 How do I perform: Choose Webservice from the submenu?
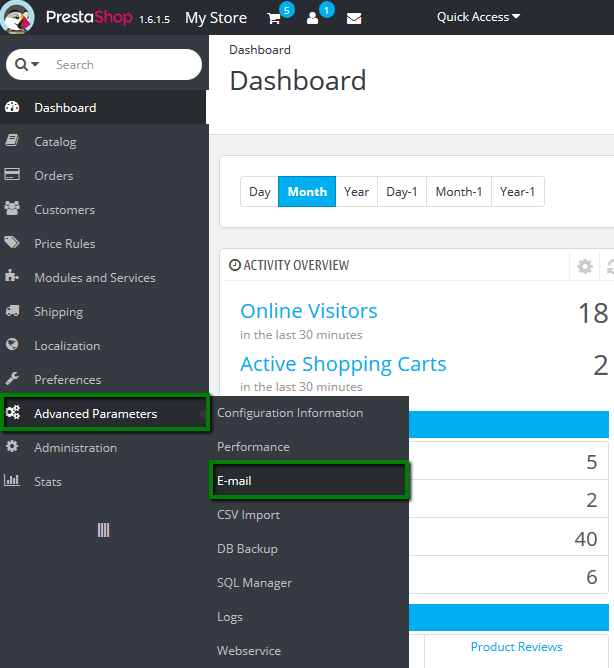(x=309, y=651)
